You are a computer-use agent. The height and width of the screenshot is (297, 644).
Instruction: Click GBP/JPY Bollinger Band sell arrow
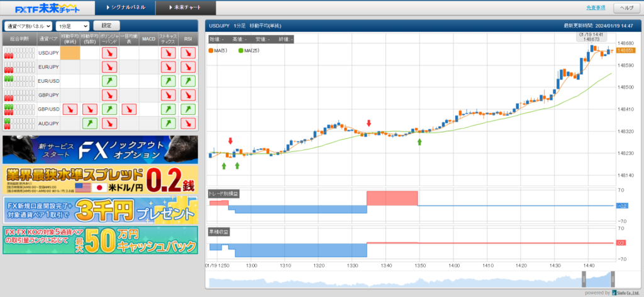click(109, 95)
